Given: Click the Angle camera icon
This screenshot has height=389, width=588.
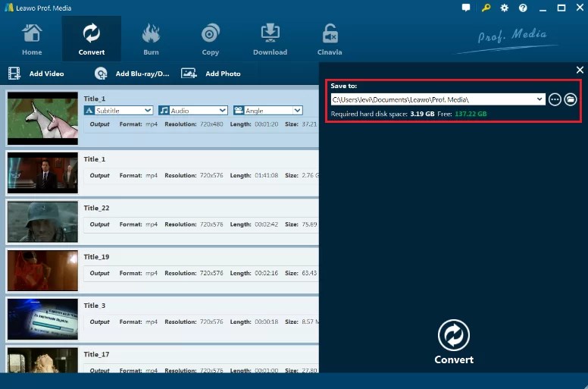Looking at the screenshot, I should [239, 111].
